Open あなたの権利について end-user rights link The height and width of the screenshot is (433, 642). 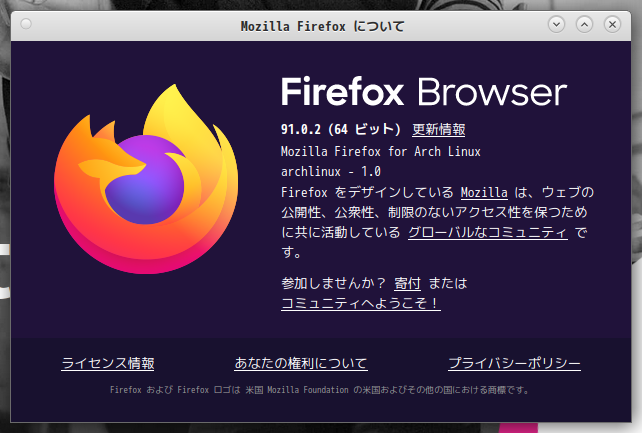coord(301,363)
